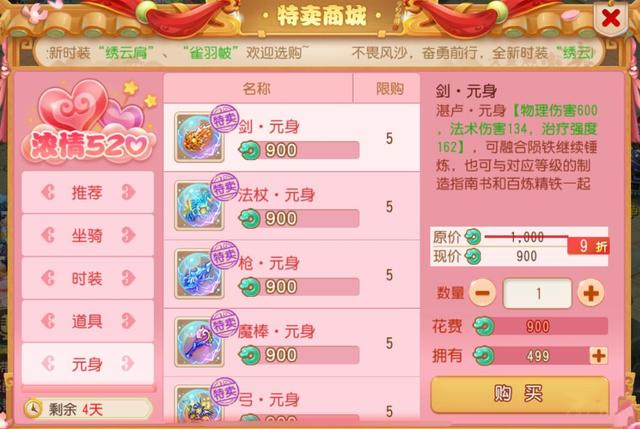Increase purchase quantity with the plus button

click(591, 293)
